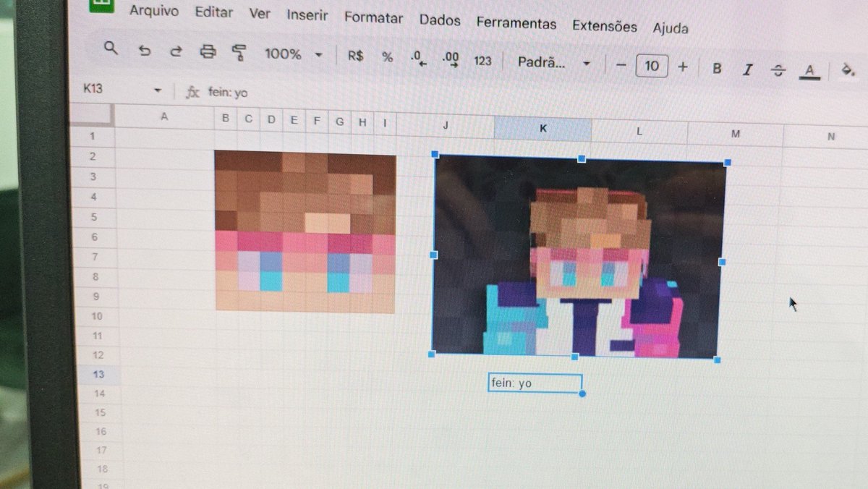Screen dimensions: 868x489
Task: Open the Arquivo menu
Action: [x=154, y=11]
